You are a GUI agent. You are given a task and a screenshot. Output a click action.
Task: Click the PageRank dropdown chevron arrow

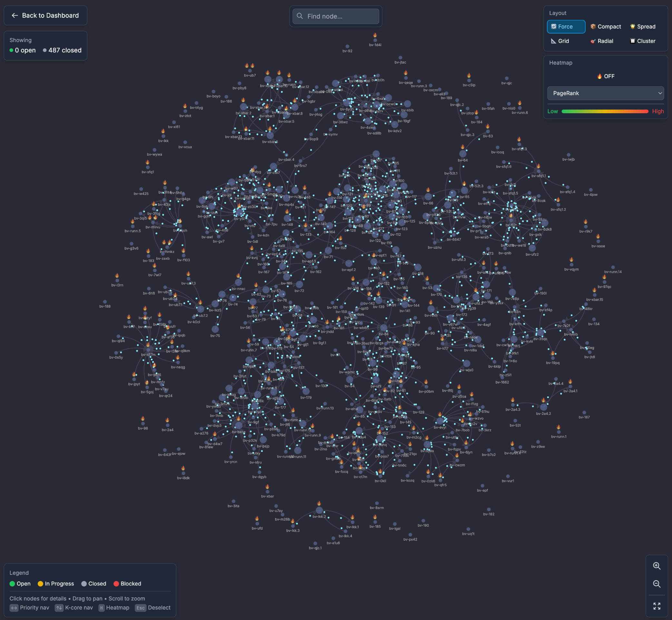660,93
